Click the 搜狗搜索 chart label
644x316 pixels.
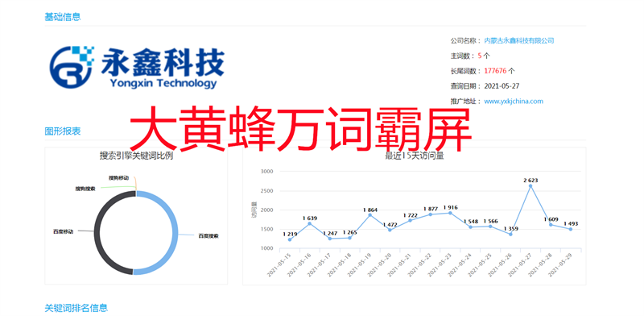85,189
